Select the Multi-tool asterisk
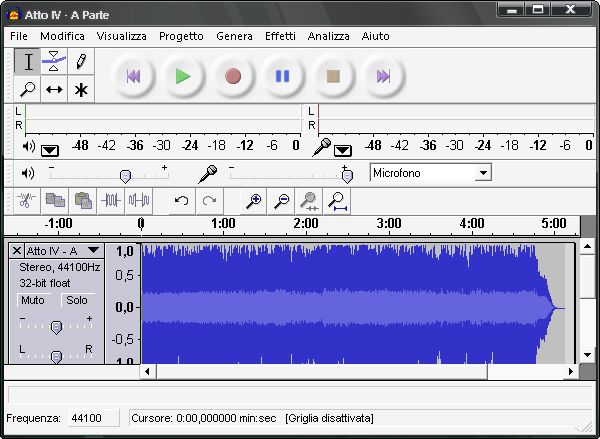This screenshot has height=439, width=600. point(81,89)
